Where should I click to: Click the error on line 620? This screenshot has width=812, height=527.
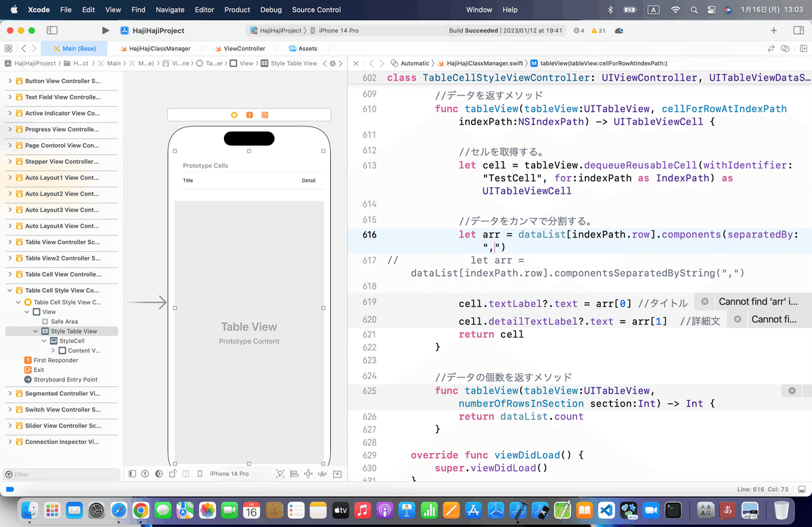(x=770, y=319)
